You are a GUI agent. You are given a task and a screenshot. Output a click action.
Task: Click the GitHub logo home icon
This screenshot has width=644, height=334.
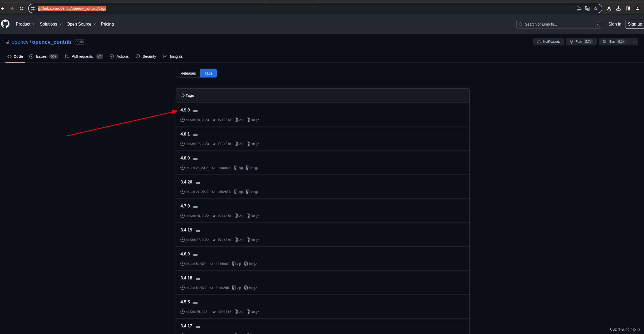click(5, 24)
